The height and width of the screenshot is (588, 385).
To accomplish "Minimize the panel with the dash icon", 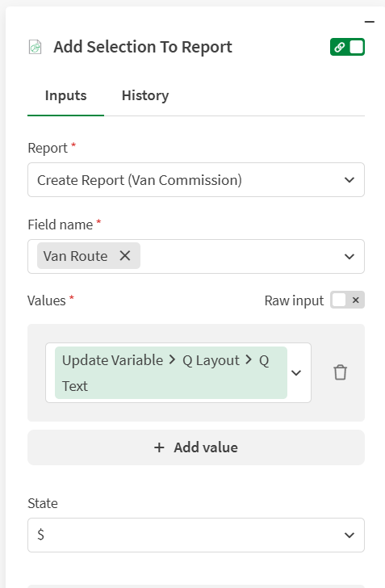I will 369,22.
